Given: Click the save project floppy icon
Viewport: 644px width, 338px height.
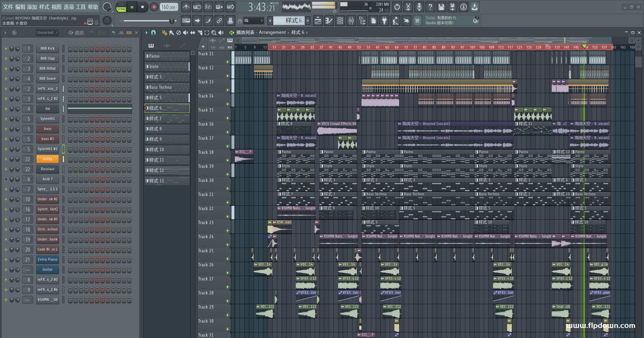Looking at the screenshot, I should pyautogui.click(x=441, y=7).
